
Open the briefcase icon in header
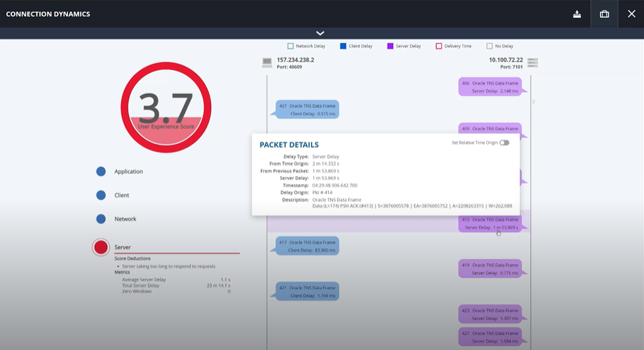pos(604,14)
